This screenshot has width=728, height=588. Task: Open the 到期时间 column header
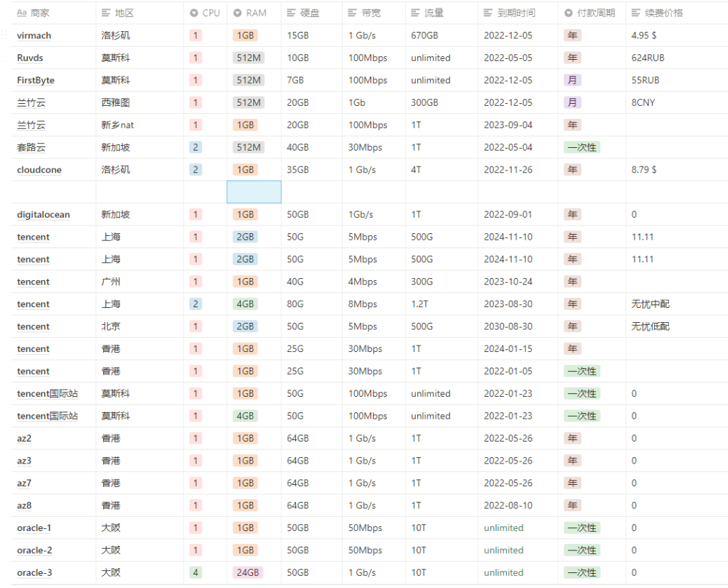click(518, 13)
